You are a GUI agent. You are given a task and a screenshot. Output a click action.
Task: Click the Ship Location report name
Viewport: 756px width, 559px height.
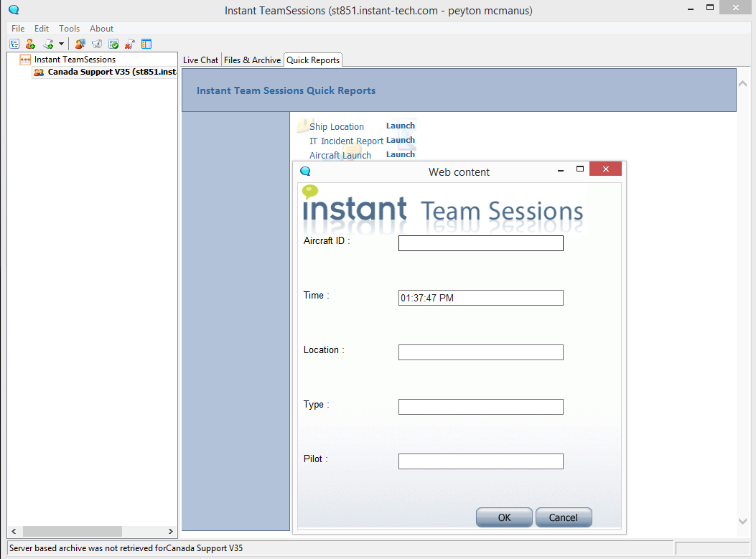click(x=337, y=127)
